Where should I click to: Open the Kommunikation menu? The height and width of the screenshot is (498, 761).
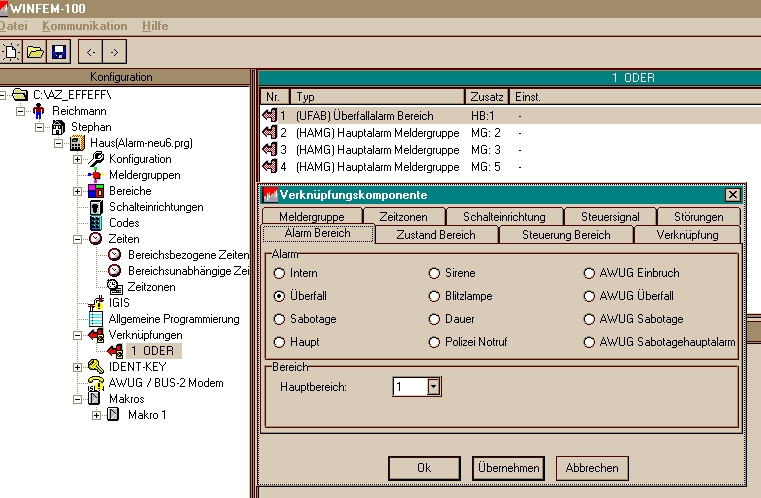pyautogui.click(x=85, y=25)
